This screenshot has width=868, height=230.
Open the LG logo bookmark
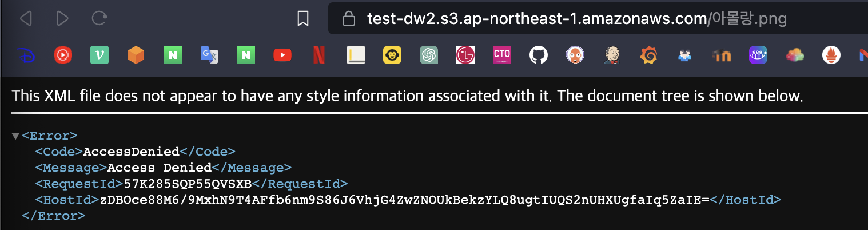tap(465, 55)
